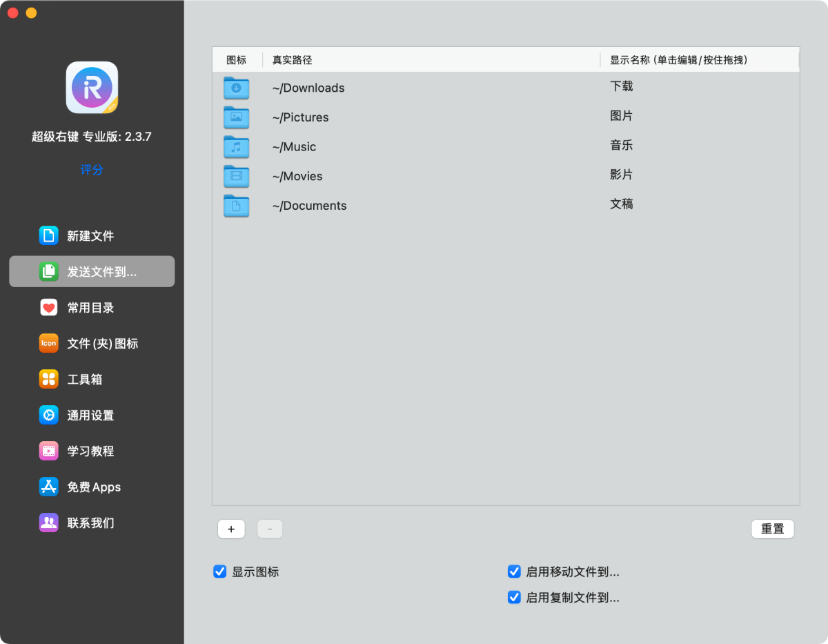Image resolution: width=828 pixels, height=644 pixels.
Task: Open 通用设置 section
Action: coord(92,415)
